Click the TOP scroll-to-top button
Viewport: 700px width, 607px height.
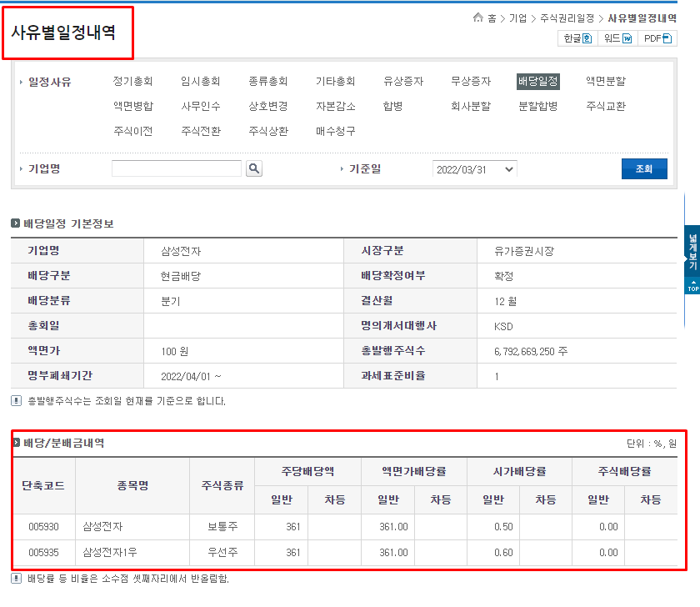pyautogui.click(x=692, y=286)
